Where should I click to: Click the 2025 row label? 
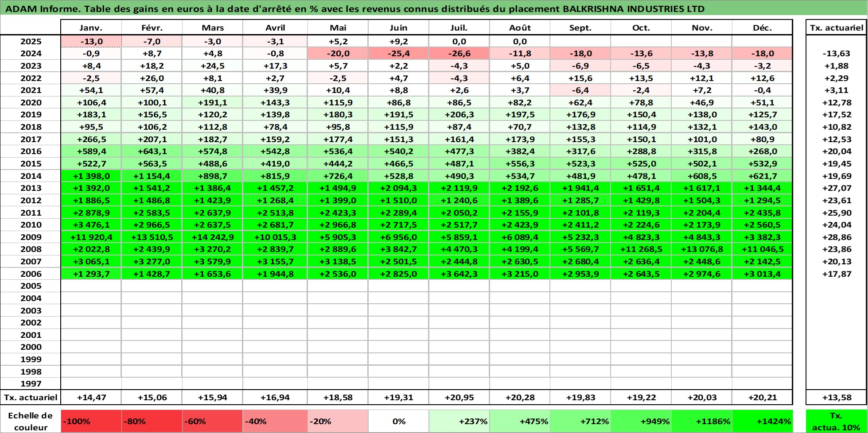31,42
